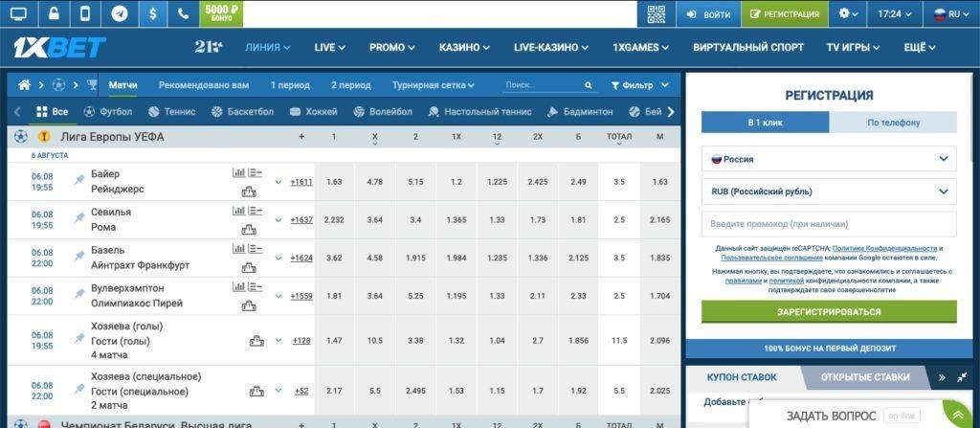Select odds 1.63 win-1 for Байер
980x428 pixels.
point(334,182)
